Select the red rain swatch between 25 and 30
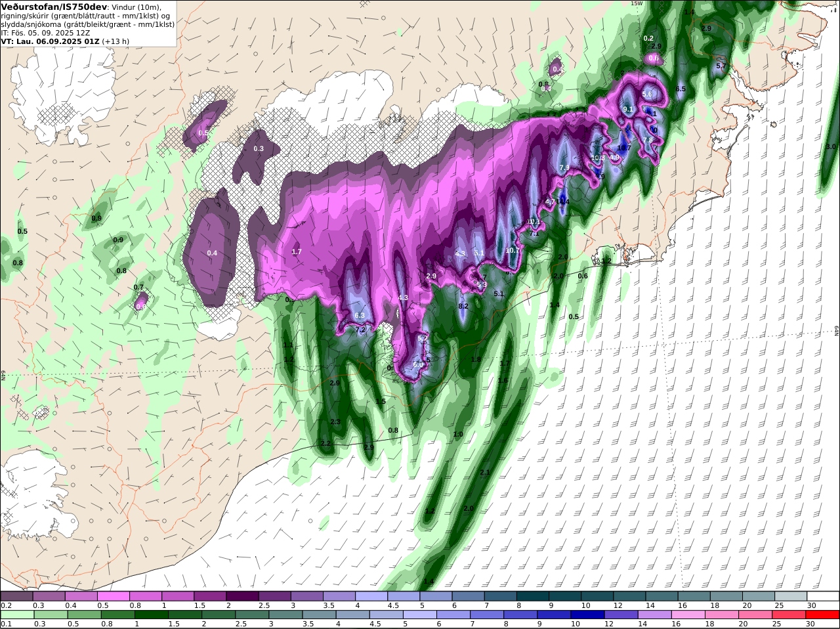This screenshot has height=629, width=840. point(789,615)
